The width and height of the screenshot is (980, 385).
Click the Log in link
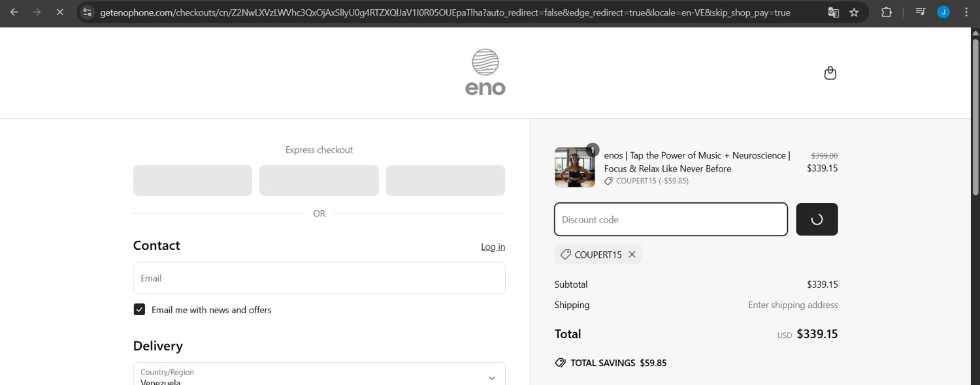[493, 247]
